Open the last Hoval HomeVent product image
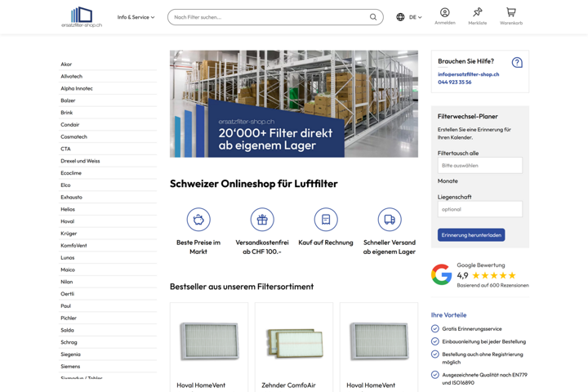The height and width of the screenshot is (392, 588). click(379, 341)
